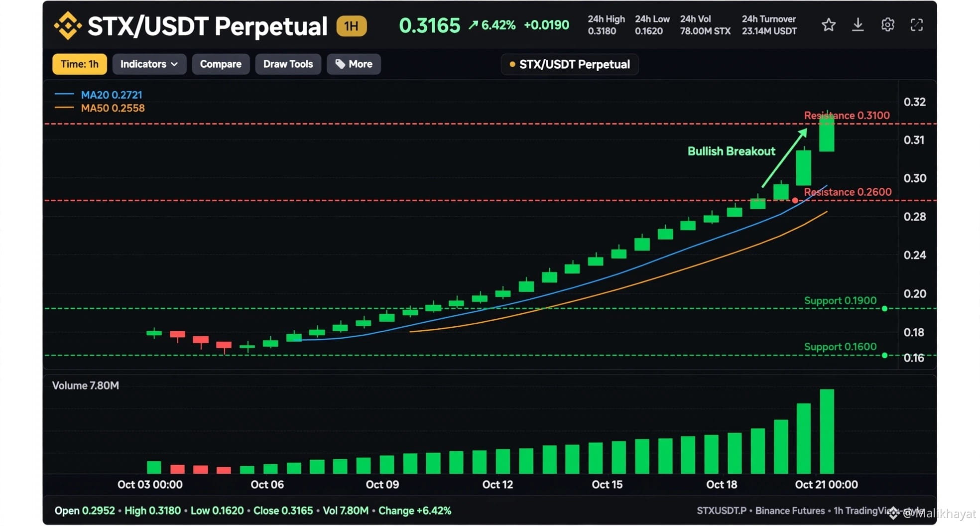Click the 24h Low 0.1620 stat
Screen dimensions: 980x526
coord(652,25)
